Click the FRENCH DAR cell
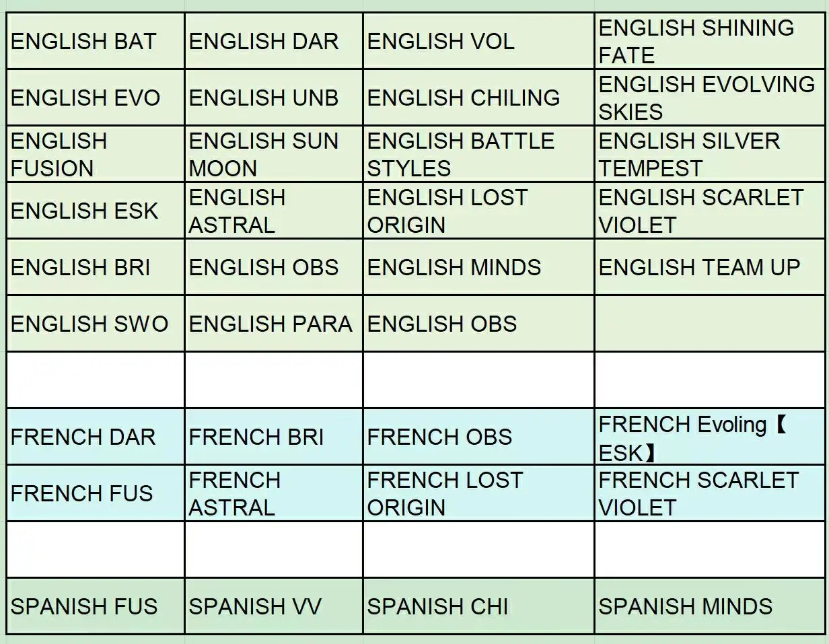Image resolution: width=829 pixels, height=644 pixels. coord(96,437)
